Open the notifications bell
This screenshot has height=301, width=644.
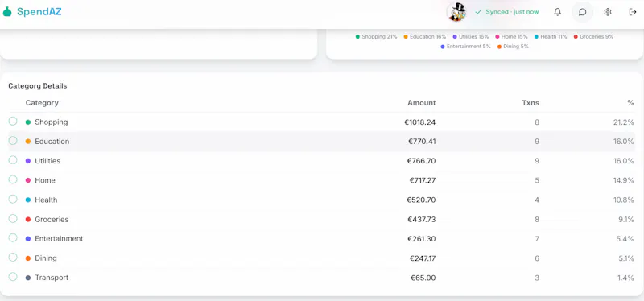(557, 12)
